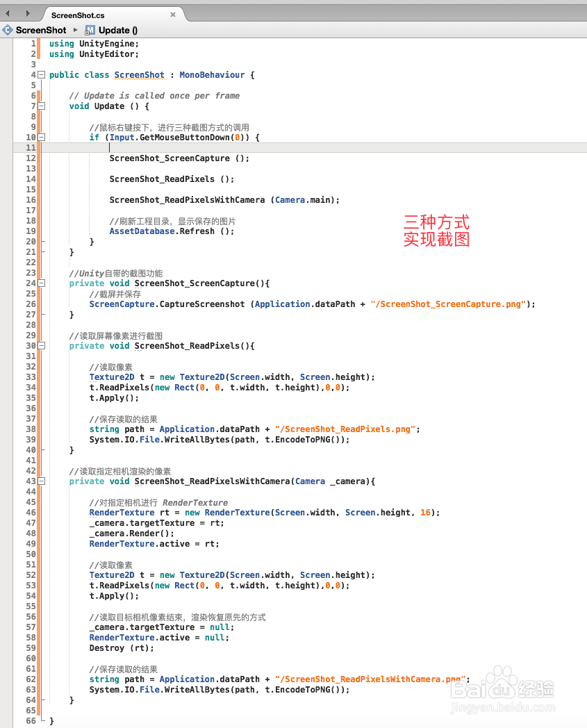
Task: Collapse the ScreenShot_ReadPixels method fold
Action: [x=40, y=345]
